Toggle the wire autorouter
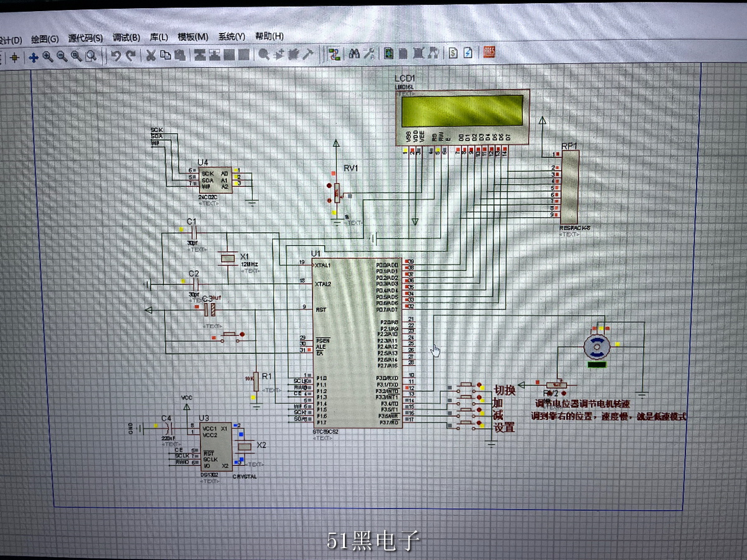Viewport: 747px width, 560px height. point(334,54)
